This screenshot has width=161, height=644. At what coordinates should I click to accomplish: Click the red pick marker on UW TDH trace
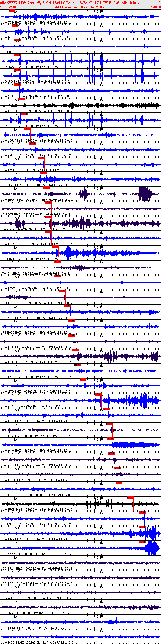[12, 11]
